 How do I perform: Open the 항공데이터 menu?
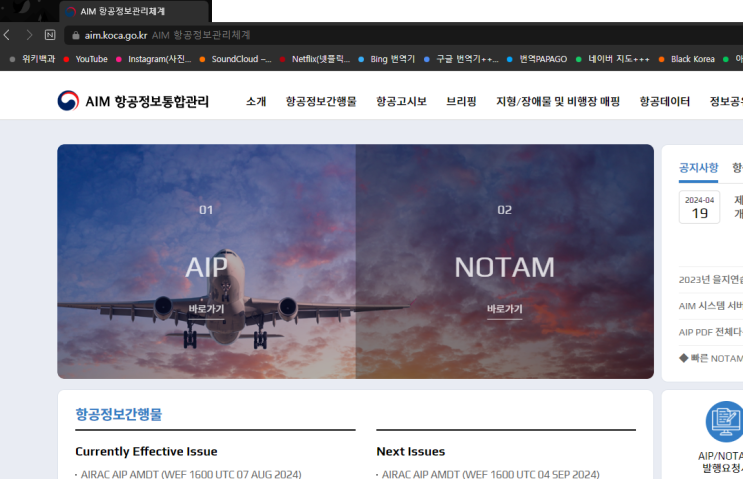coord(664,101)
